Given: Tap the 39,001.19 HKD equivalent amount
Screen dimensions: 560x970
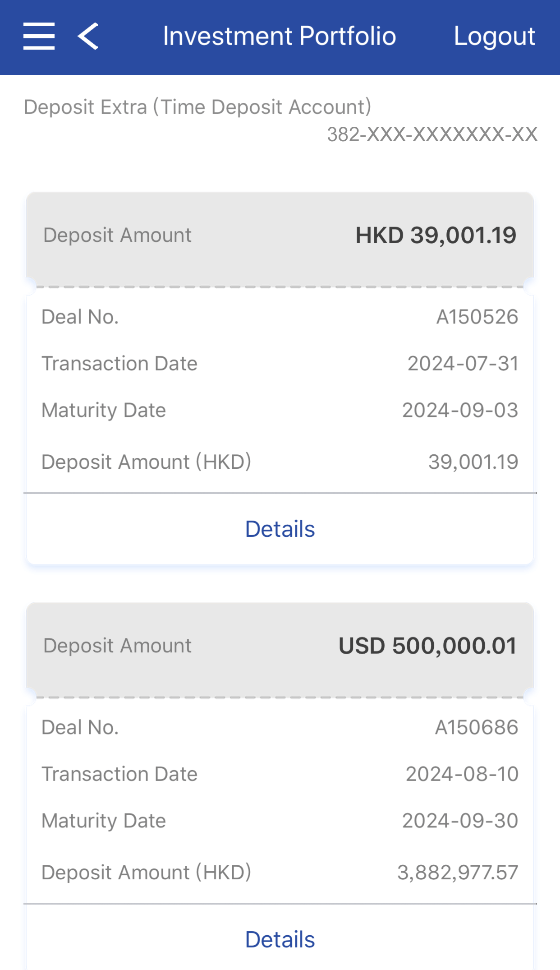Looking at the screenshot, I should tap(473, 462).
